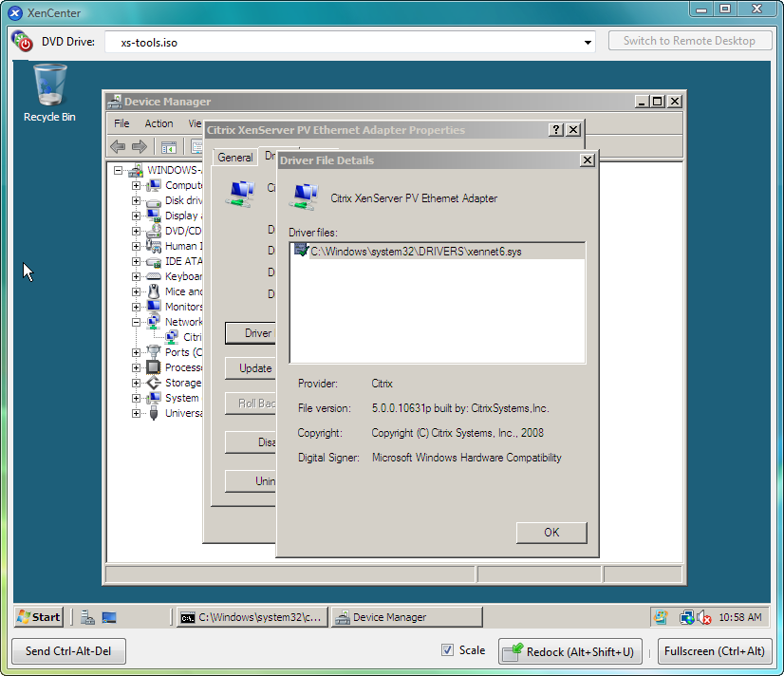This screenshot has width=784, height=676.
Task: Click the Help question mark button in Properties title bar
Action: (556, 130)
